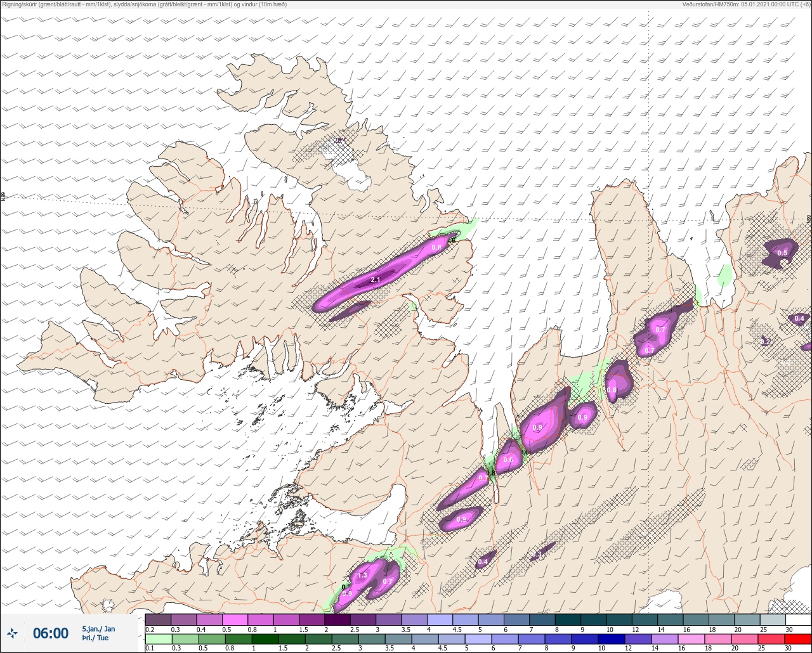This screenshot has height=653, width=812.
Task: Click the '5.jan./ Jan' date text
Action: (98, 629)
